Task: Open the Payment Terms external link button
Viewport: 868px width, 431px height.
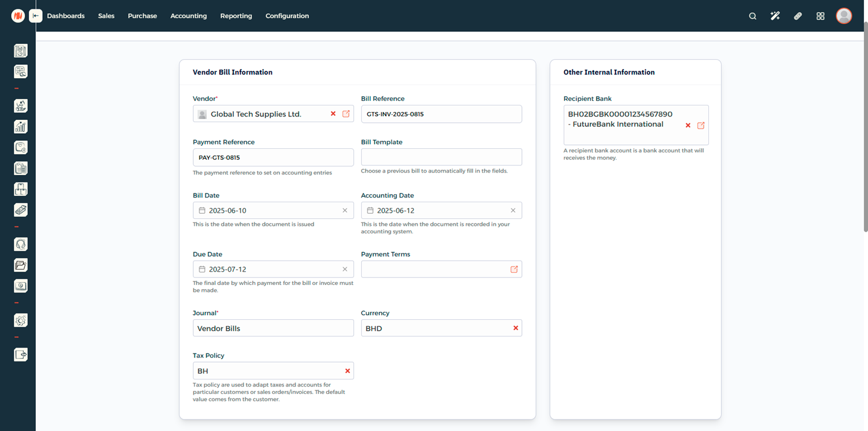Action: pyautogui.click(x=514, y=269)
